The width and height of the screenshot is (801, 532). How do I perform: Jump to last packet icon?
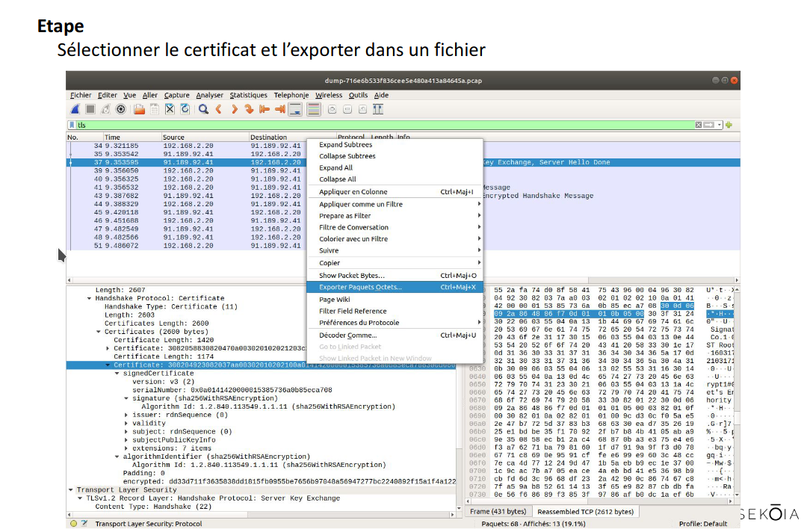click(280, 110)
